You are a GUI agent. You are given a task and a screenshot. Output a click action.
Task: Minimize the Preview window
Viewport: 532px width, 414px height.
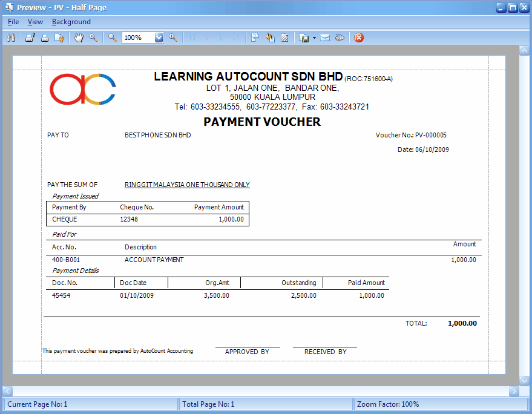tap(501, 8)
